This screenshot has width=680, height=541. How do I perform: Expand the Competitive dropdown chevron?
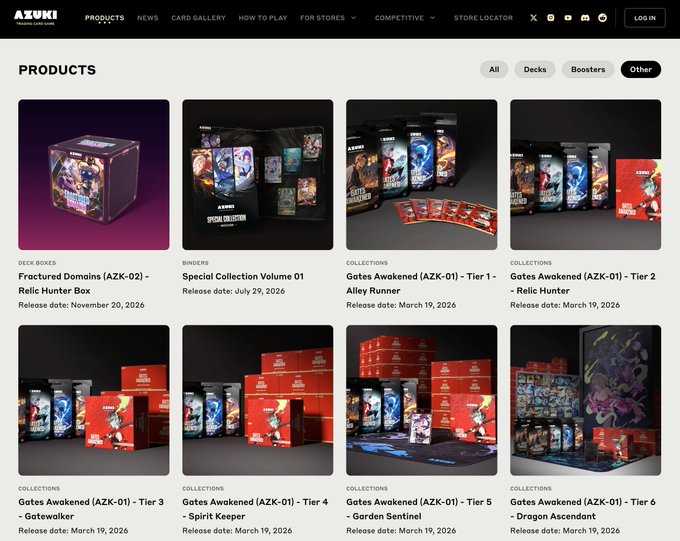click(x=432, y=18)
